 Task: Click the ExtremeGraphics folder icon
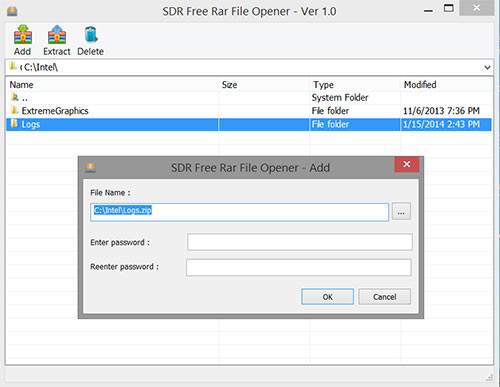pos(14,110)
